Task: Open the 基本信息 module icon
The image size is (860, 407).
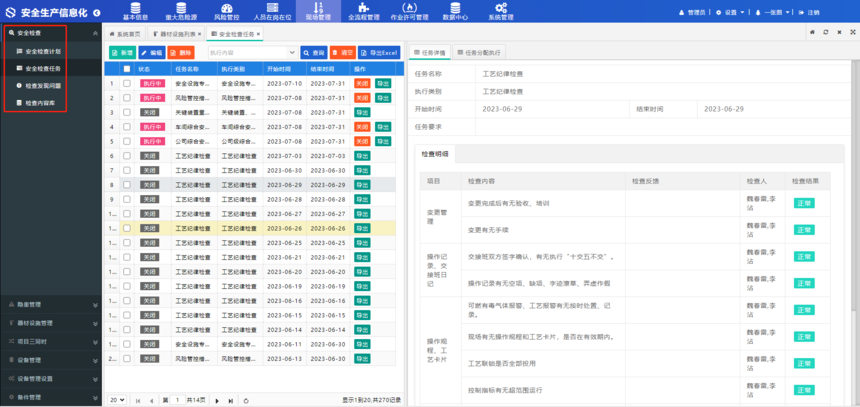Action: [135, 8]
